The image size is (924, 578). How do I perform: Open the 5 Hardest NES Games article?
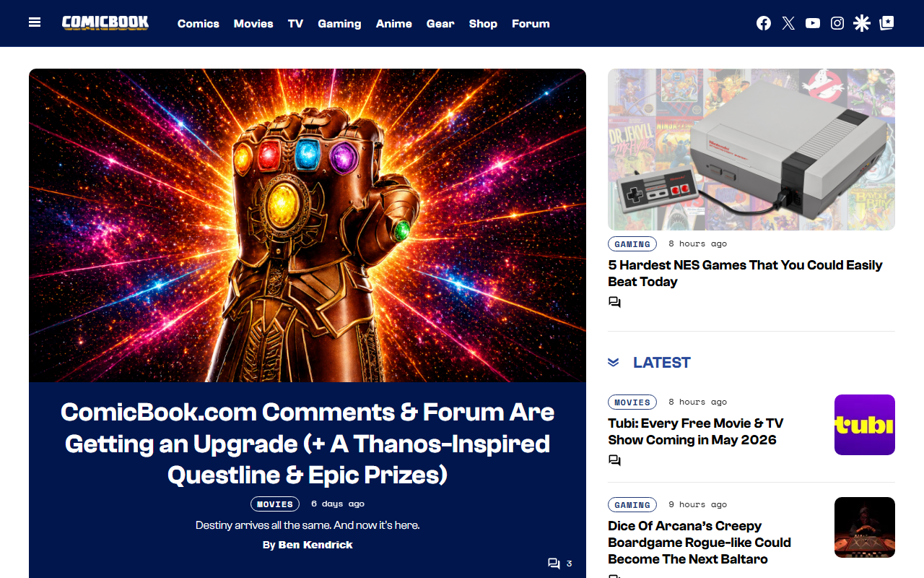[x=745, y=273]
